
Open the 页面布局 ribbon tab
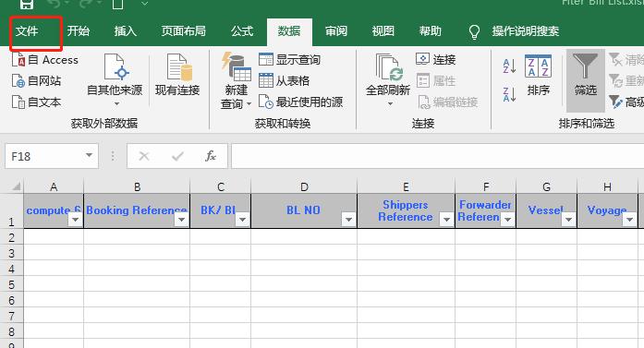tap(183, 31)
